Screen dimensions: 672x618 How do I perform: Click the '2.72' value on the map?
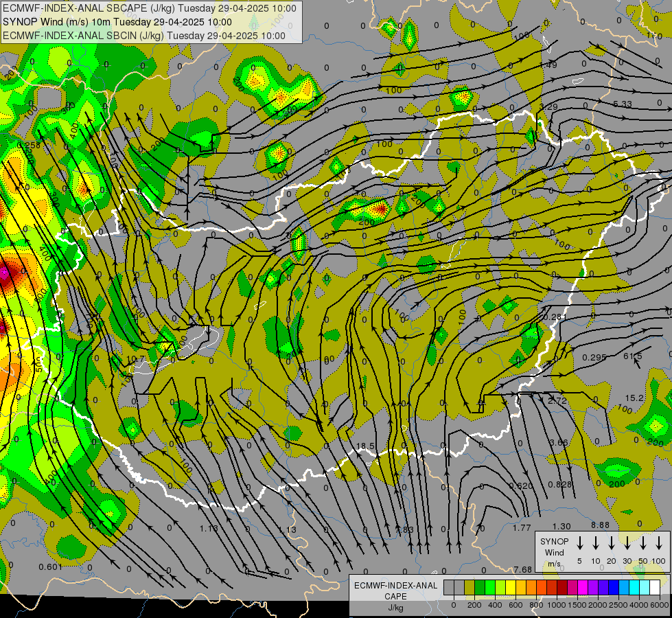[557, 401]
